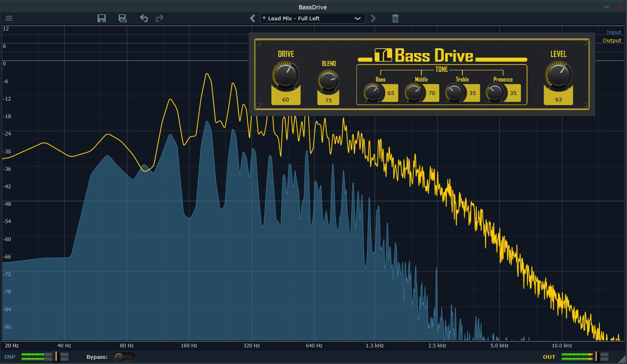Click the Presence tone knob
Screen dimensions: 627x364
(495, 93)
